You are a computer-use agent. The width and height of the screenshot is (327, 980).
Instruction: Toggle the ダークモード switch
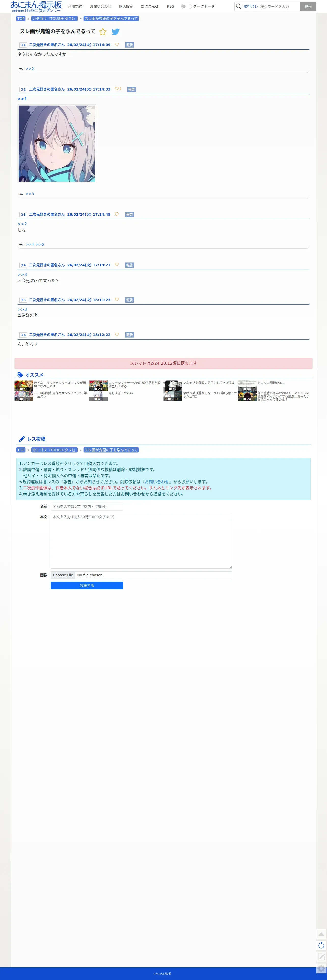click(x=186, y=6)
